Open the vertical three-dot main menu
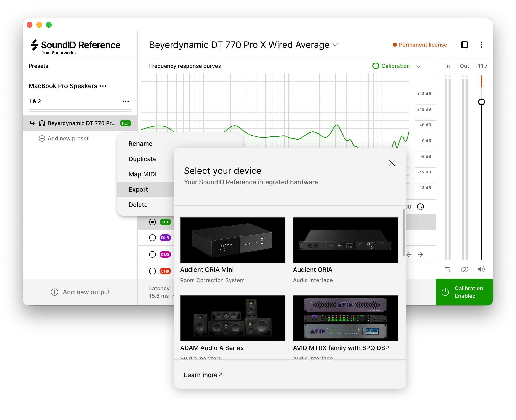 481,45
